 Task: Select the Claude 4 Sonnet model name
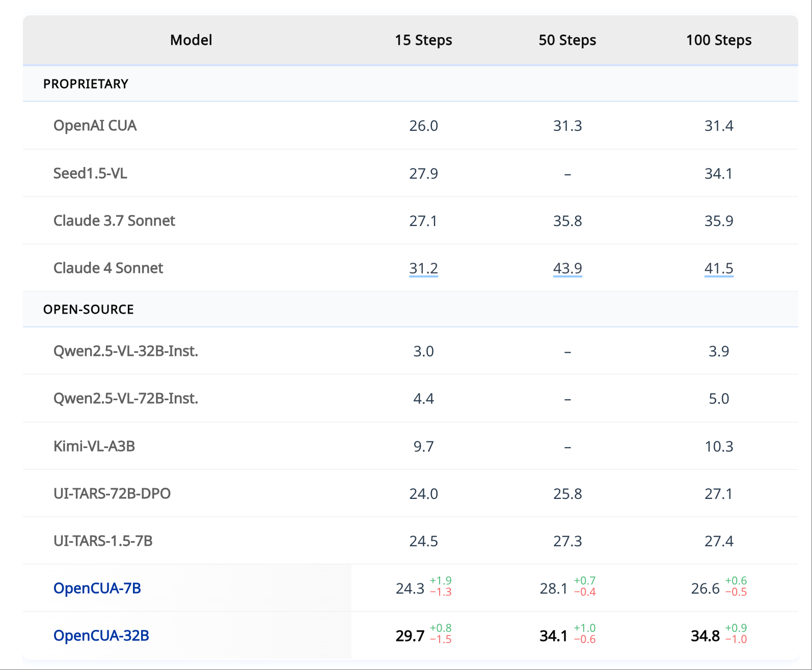(x=108, y=268)
